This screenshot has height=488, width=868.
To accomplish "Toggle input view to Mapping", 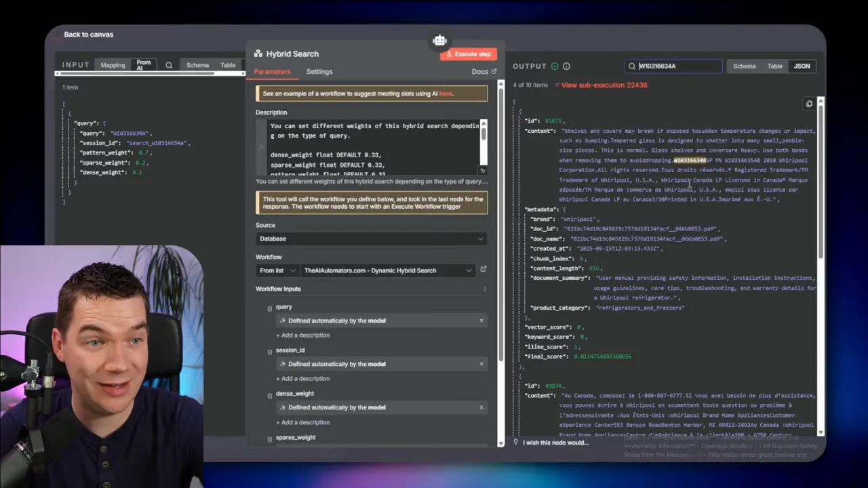I will (113, 66).
